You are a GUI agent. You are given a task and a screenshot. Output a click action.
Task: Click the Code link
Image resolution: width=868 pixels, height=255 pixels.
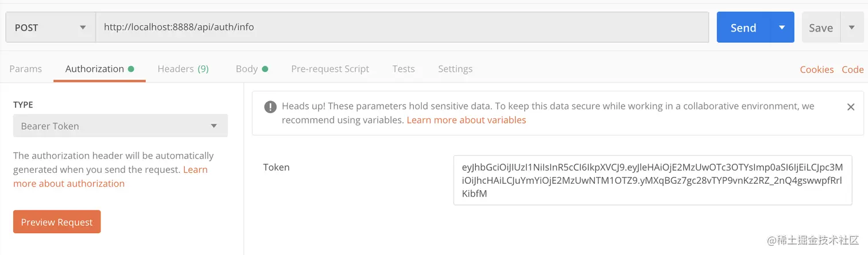pos(852,69)
